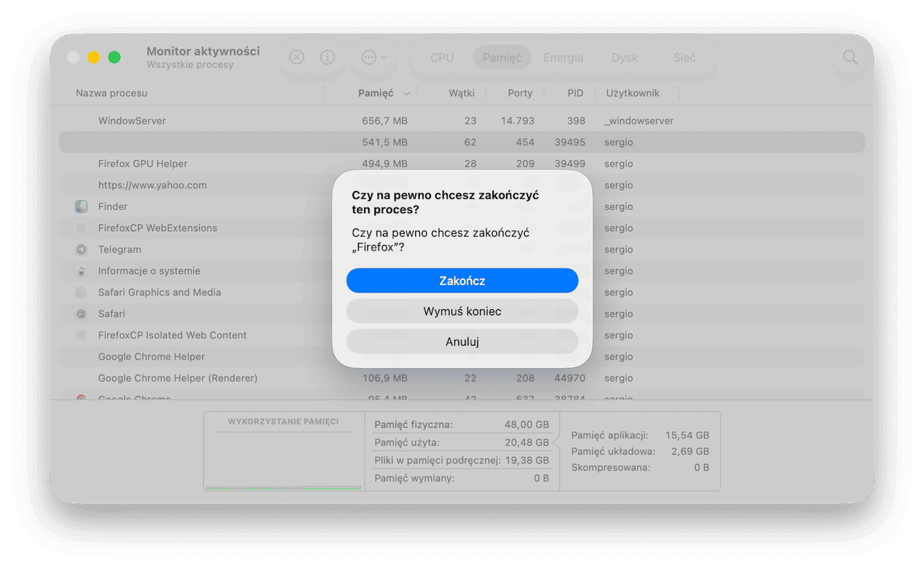
Task: Click the Skompresowana label
Action: point(610,467)
